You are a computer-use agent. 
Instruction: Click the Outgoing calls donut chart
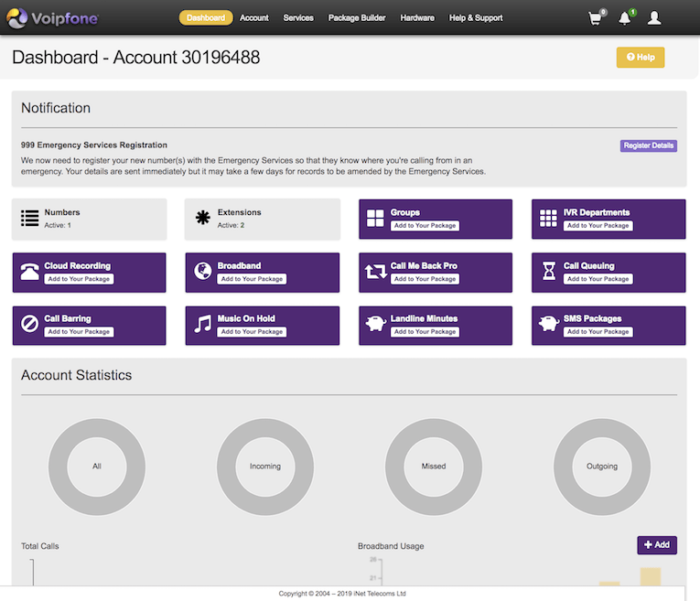point(602,467)
